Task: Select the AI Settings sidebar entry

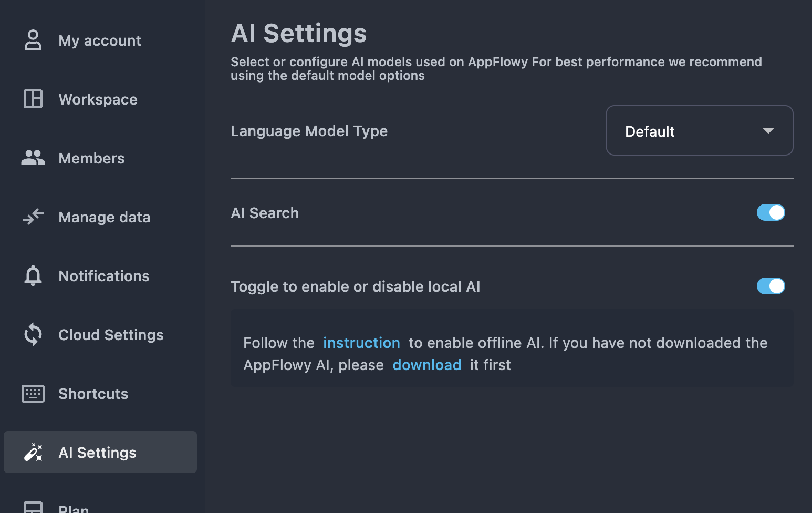Action: point(100,452)
